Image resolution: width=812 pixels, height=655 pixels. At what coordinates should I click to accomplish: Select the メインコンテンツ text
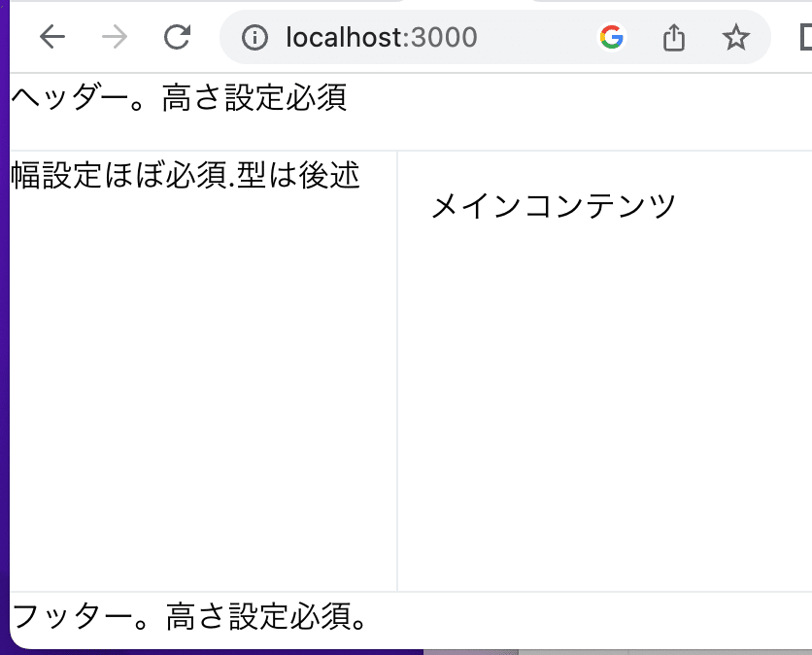pyautogui.click(x=554, y=206)
